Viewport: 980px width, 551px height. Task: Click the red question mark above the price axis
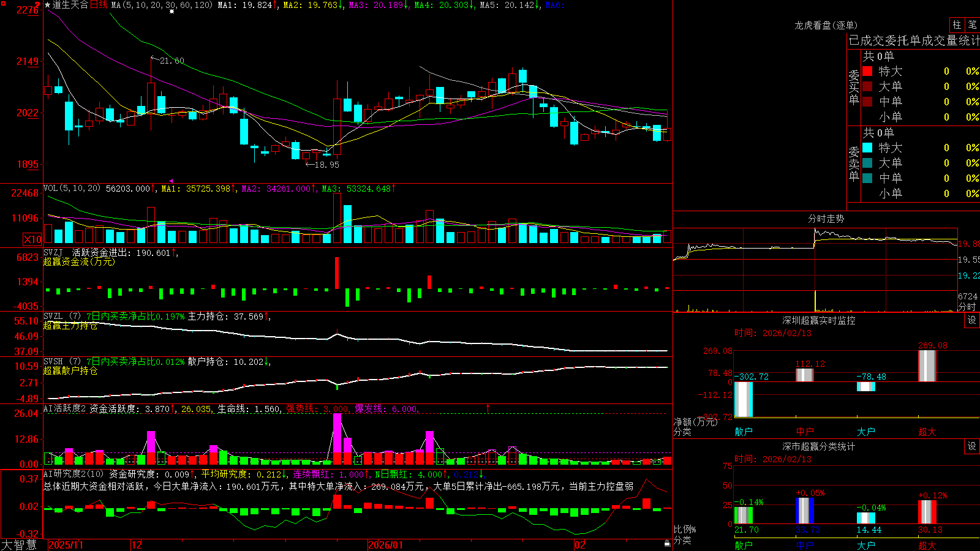38,4
